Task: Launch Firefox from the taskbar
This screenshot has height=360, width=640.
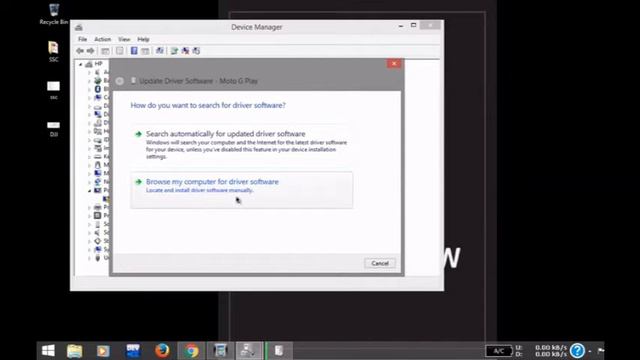Action: tap(162, 351)
